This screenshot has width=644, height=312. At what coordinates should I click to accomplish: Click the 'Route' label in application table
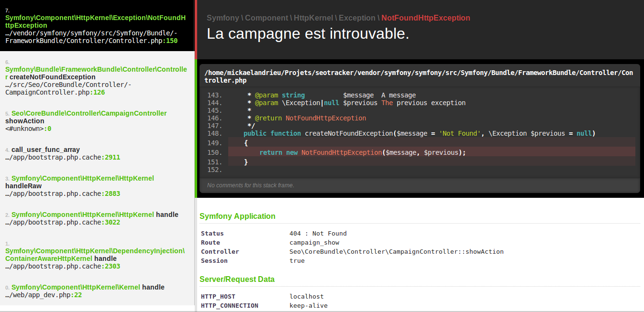tap(211, 243)
